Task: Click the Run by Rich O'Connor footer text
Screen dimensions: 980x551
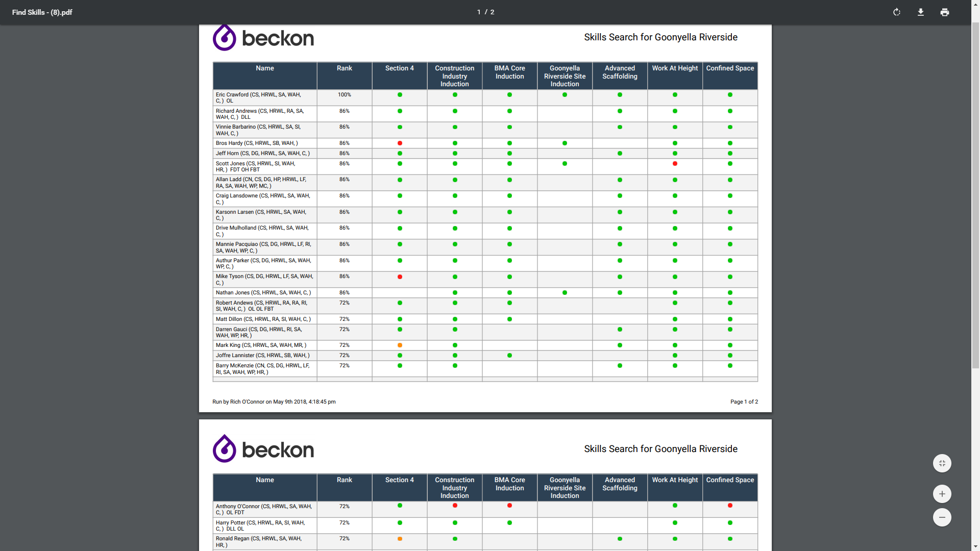Action: tap(274, 402)
